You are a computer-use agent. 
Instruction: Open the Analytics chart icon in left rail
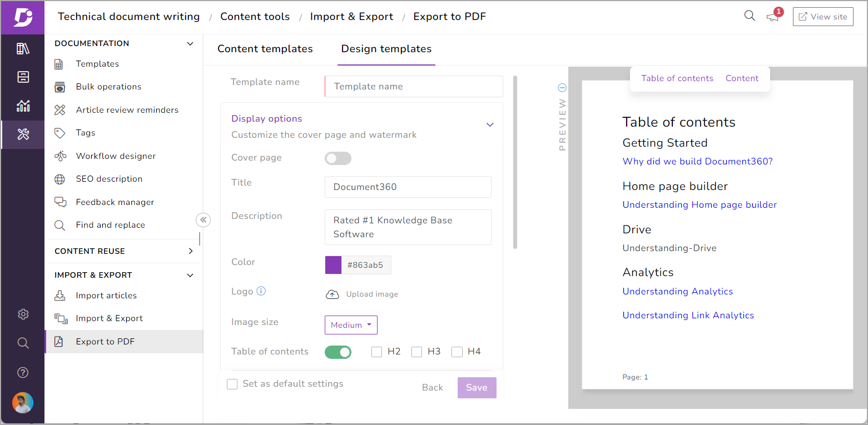click(23, 106)
